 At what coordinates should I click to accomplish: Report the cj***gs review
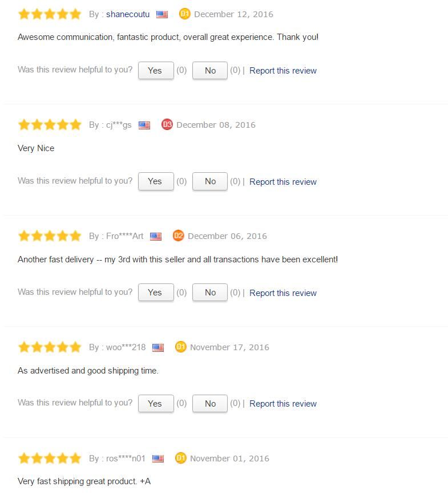tap(282, 182)
